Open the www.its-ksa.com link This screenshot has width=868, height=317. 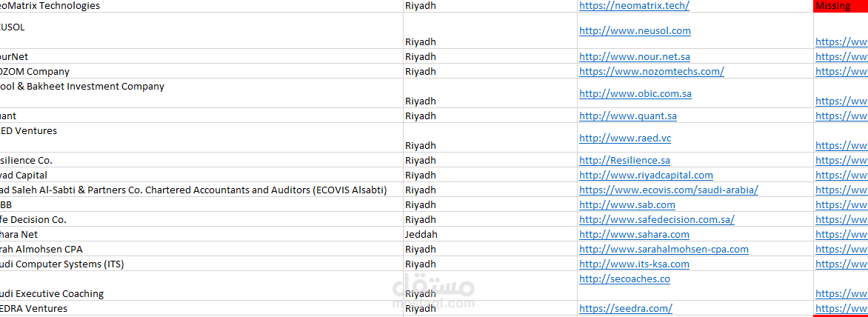pos(635,264)
